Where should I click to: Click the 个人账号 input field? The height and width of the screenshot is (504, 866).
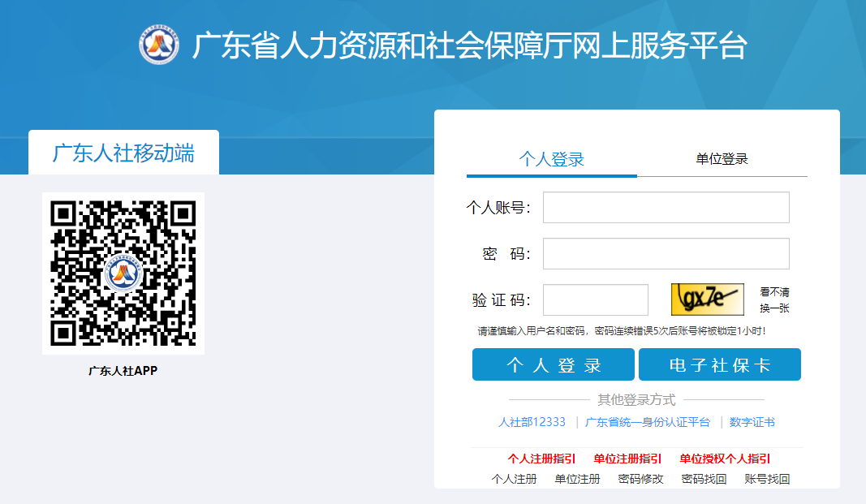666,207
